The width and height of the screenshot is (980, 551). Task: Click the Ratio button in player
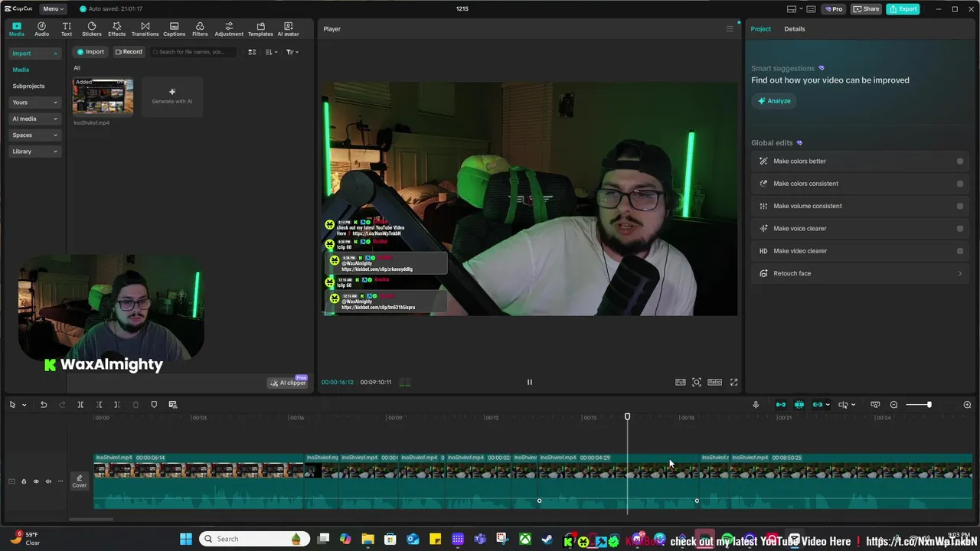tap(714, 382)
